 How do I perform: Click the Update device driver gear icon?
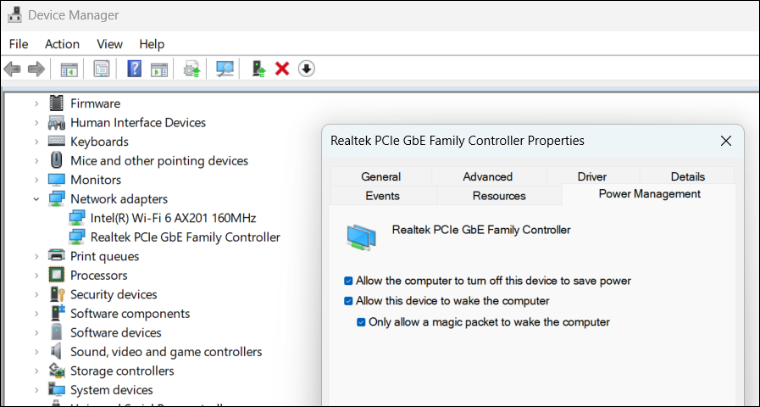click(x=191, y=69)
